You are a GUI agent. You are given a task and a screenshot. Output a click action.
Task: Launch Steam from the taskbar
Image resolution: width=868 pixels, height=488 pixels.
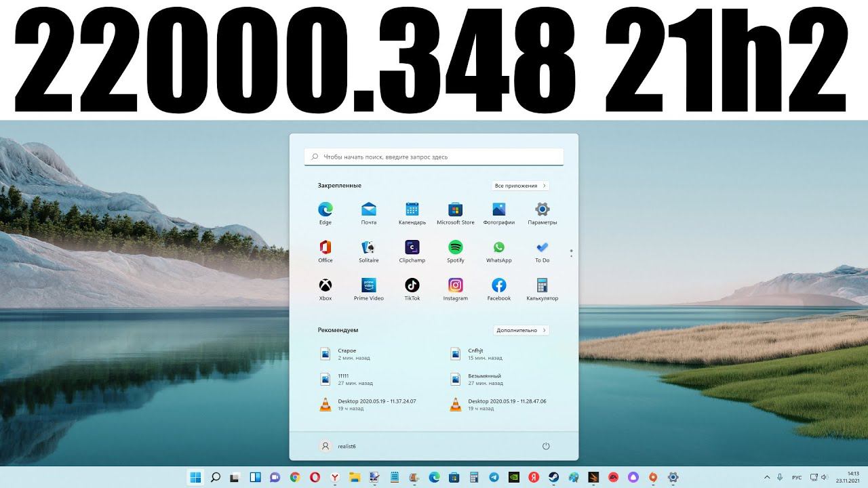click(554, 477)
